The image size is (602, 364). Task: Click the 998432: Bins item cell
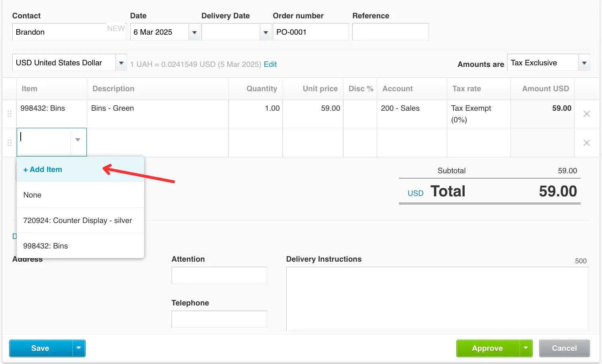[x=51, y=114]
